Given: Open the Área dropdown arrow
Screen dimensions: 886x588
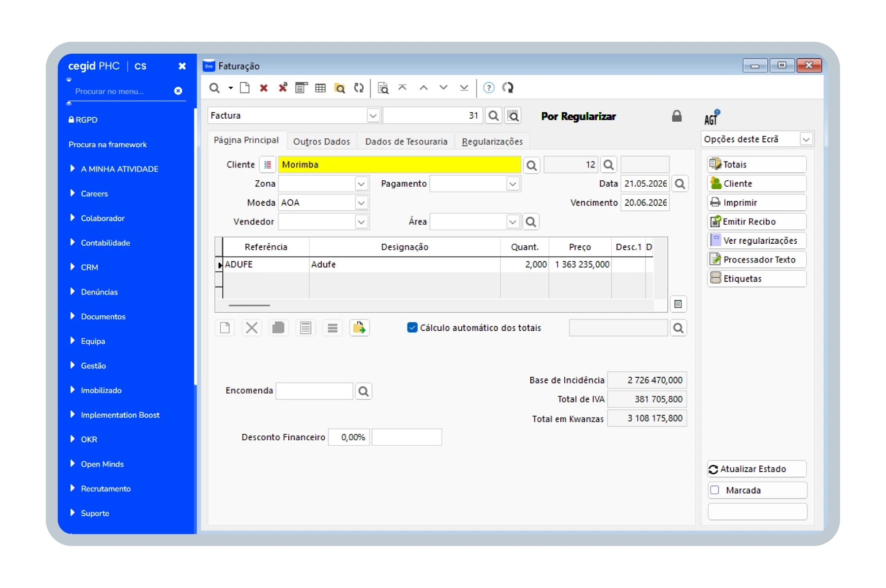Looking at the screenshot, I should 512,222.
